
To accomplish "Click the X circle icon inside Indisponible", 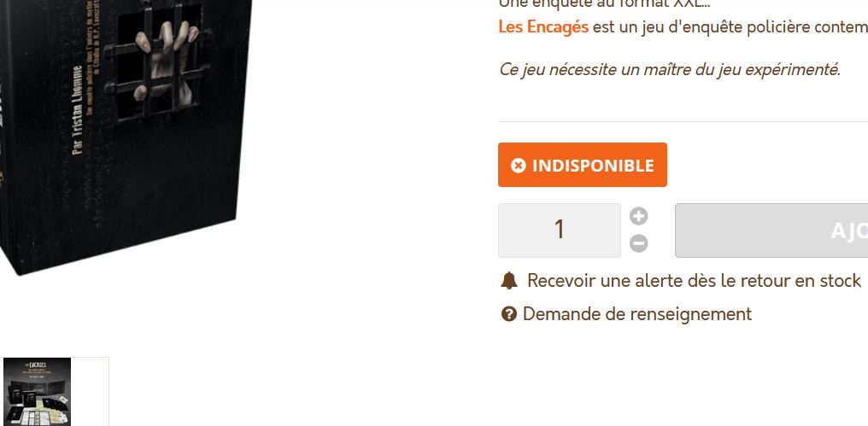I will tap(518, 166).
